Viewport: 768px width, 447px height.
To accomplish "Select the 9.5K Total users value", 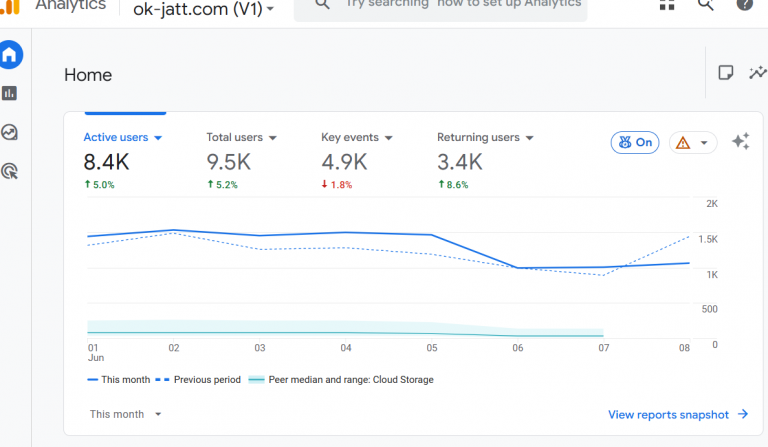I will (228, 162).
